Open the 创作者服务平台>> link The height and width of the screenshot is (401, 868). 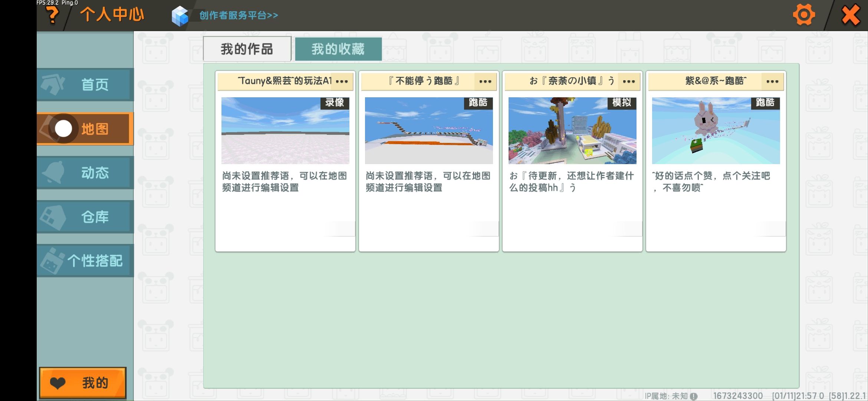point(239,15)
